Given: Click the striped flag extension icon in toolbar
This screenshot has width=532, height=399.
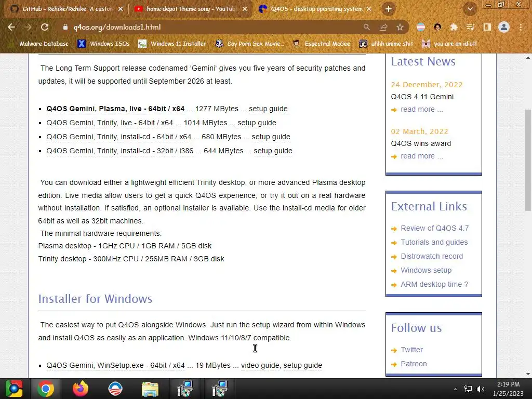Looking at the screenshot, I should (421, 27).
